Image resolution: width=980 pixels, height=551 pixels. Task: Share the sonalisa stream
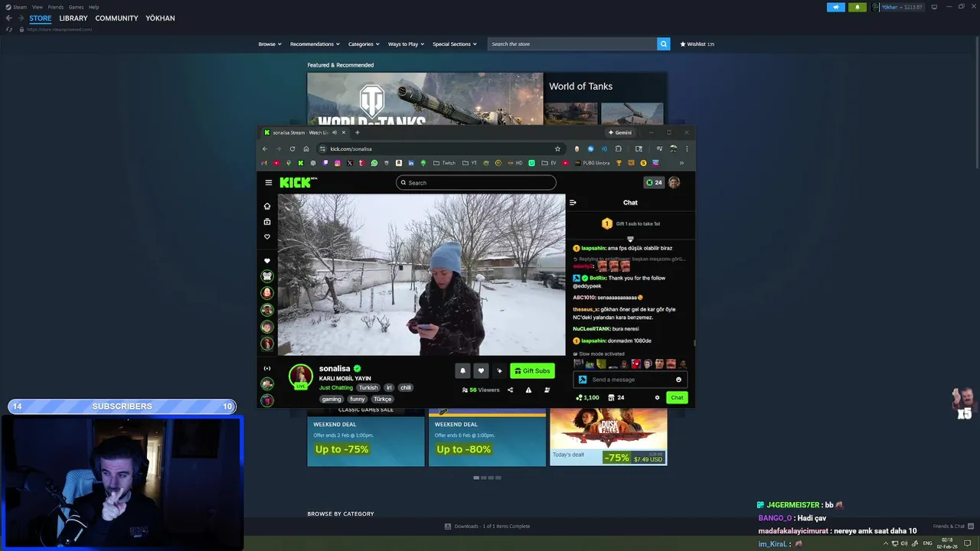coord(510,390)
